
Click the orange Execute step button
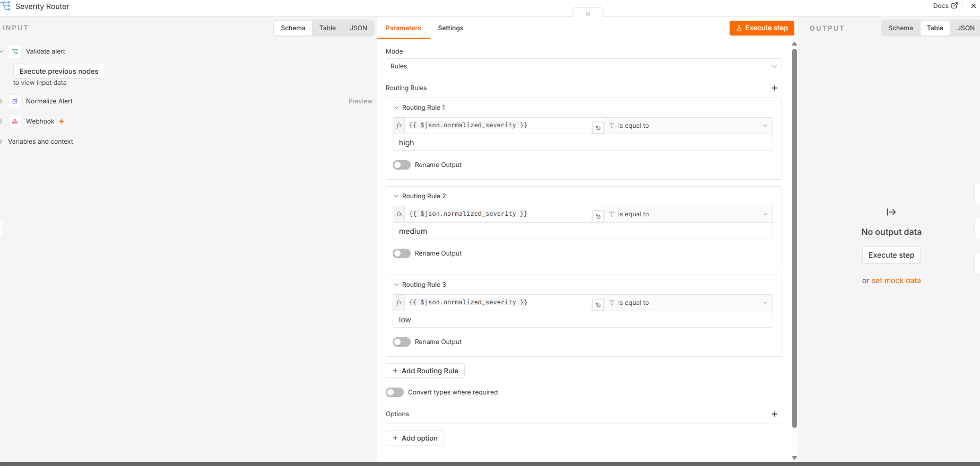pyautogui.click(x=762, y=28)
